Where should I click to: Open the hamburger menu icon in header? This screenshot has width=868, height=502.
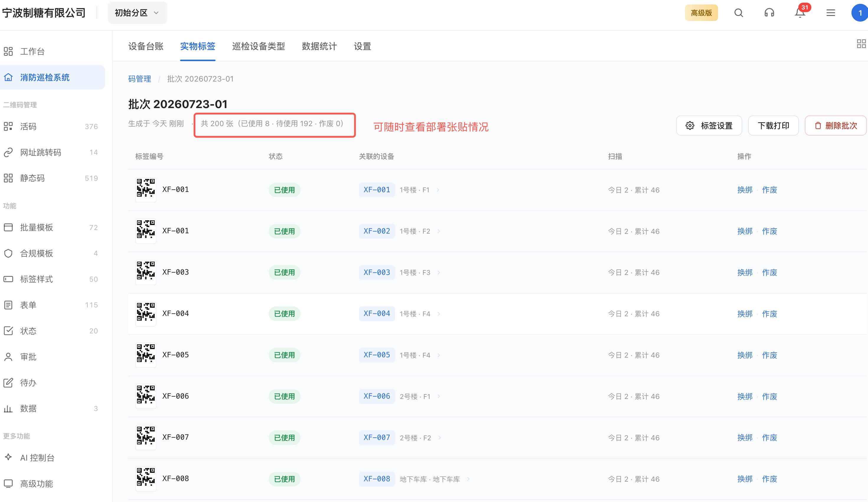[x=831, y=13]
